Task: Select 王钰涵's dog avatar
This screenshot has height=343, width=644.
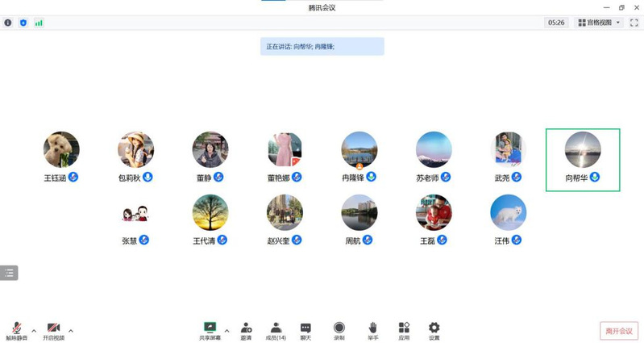Action: point(61,149)
